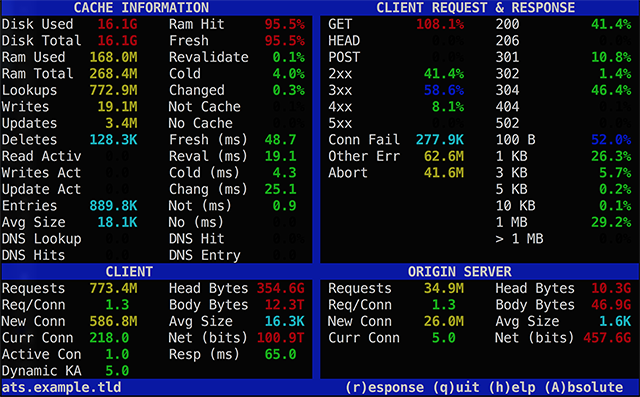Select the CACHE INFORMATION panel header

click(141, 7)
